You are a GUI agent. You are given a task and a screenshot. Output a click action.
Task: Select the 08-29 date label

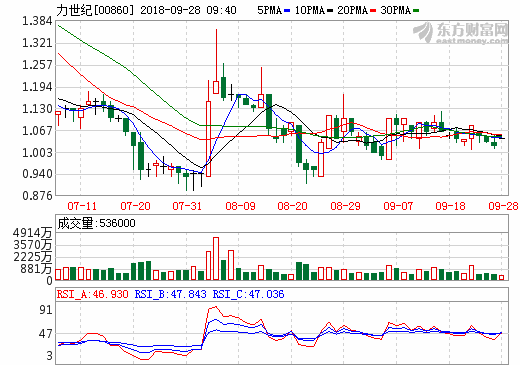(x=345, y=206)
